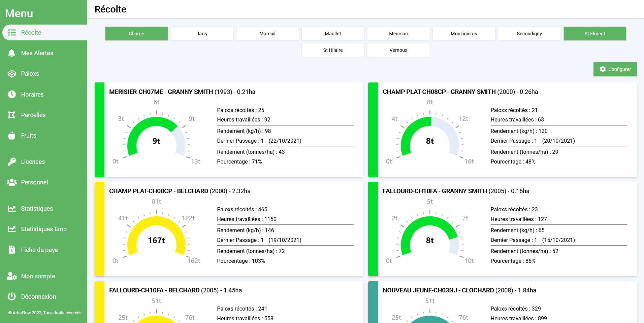Click the Configurer button
Screen dimensions: 644x323
pyautogui.click(x=615, y=69)
